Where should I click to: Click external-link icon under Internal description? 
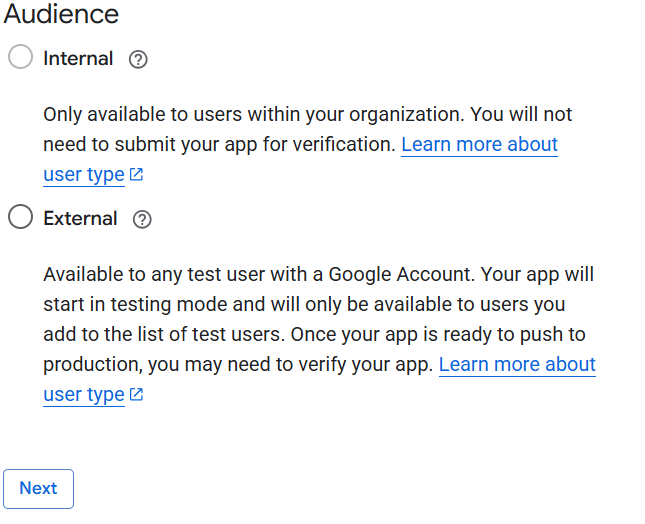[x=137, y=175]
